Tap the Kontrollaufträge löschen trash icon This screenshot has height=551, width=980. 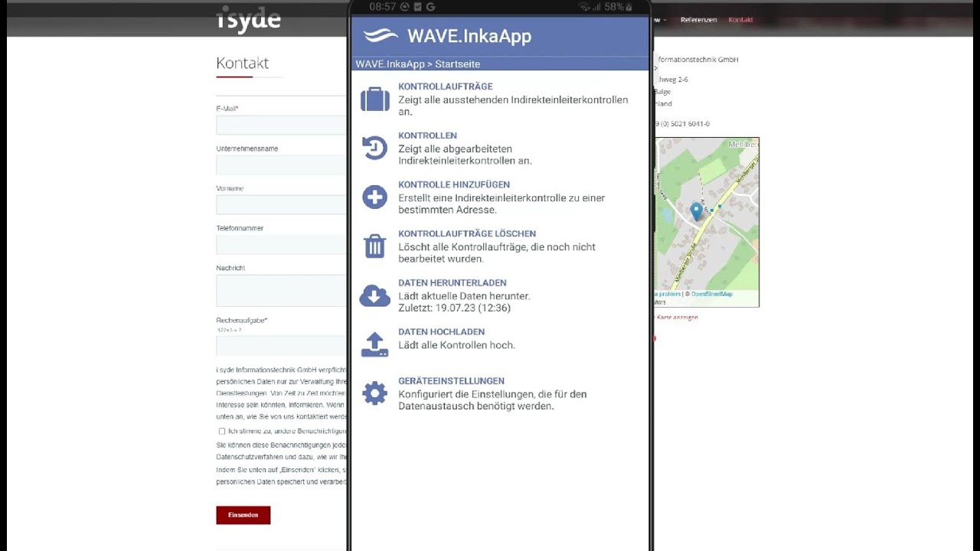(374, 246)
